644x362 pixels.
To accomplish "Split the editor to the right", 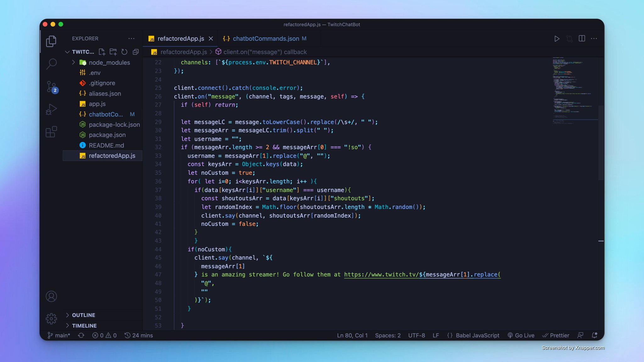I will [x=582, y=38].
